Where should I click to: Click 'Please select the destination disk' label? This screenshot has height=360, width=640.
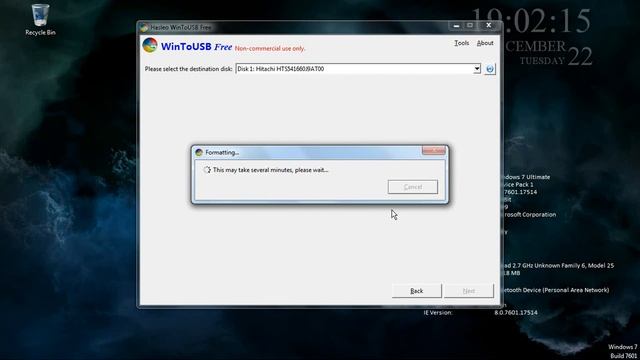(x=189, y=69)
